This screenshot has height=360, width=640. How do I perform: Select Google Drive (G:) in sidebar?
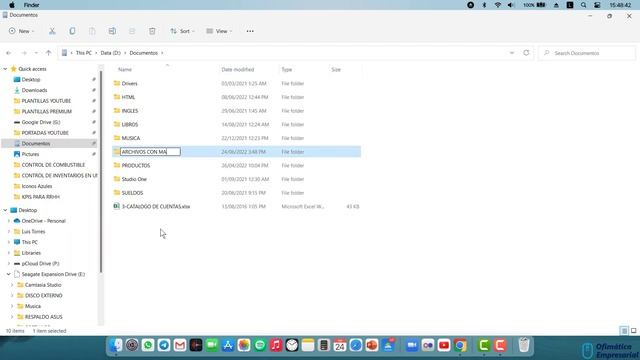click(41, 122)
